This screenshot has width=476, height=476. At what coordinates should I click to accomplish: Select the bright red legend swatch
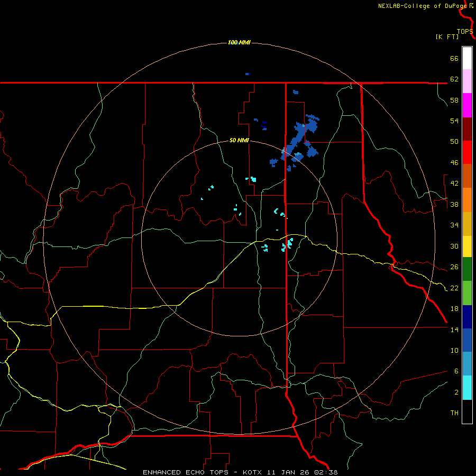(467, 152)
